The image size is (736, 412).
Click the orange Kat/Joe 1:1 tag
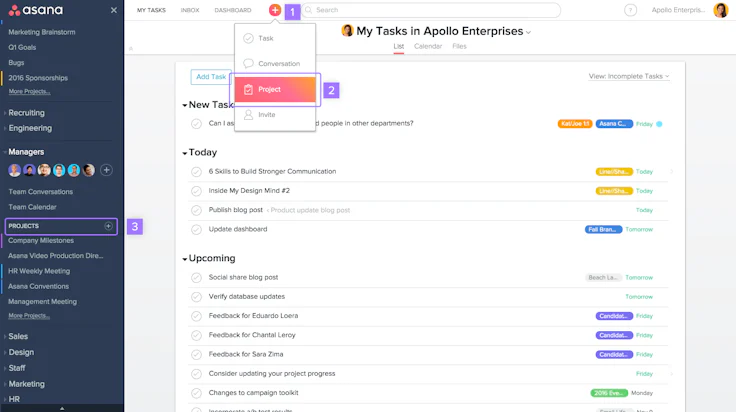pyautogui.click(x=575, y=124)
